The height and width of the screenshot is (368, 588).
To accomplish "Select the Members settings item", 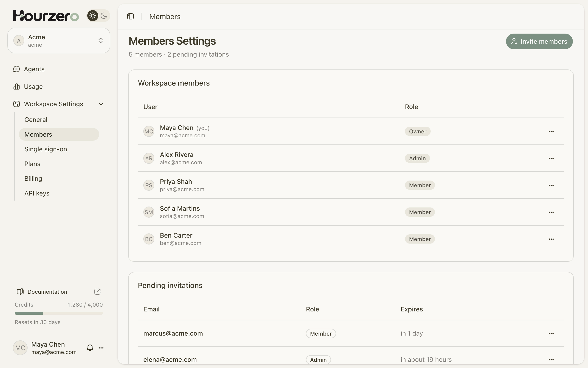I will (59, 134).
